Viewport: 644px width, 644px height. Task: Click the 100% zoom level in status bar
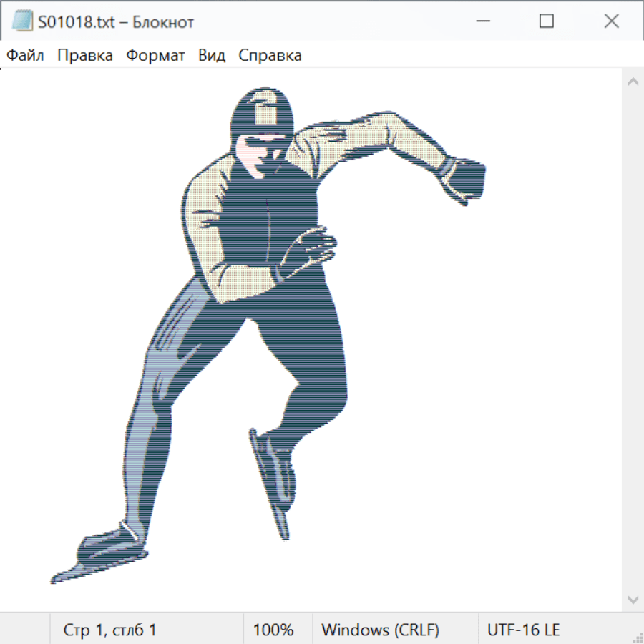[273, 630]
